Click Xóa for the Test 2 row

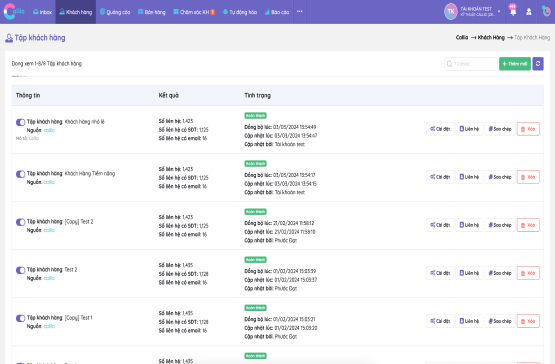pyautogui.click(x=528, y=273)
